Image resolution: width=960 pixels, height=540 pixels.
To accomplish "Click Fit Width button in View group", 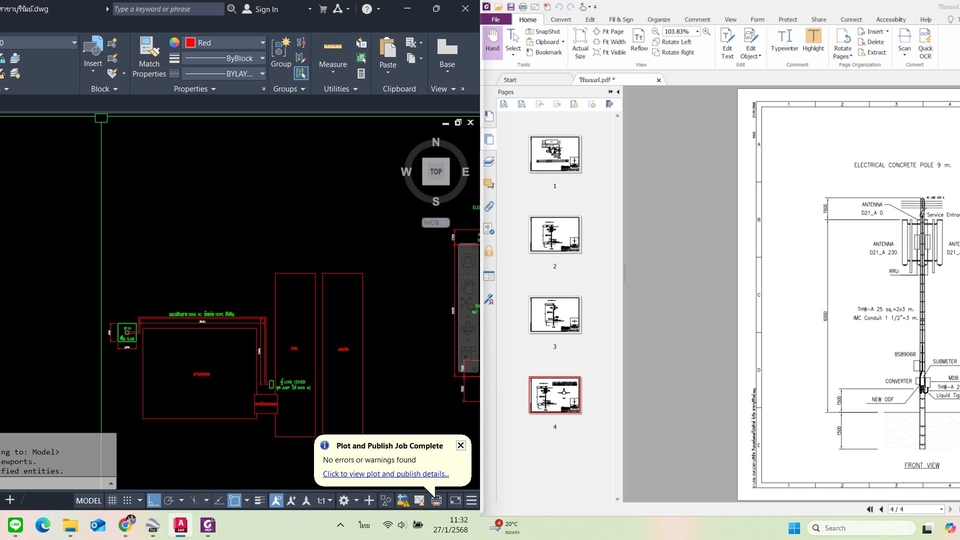I will coord(609,42).
